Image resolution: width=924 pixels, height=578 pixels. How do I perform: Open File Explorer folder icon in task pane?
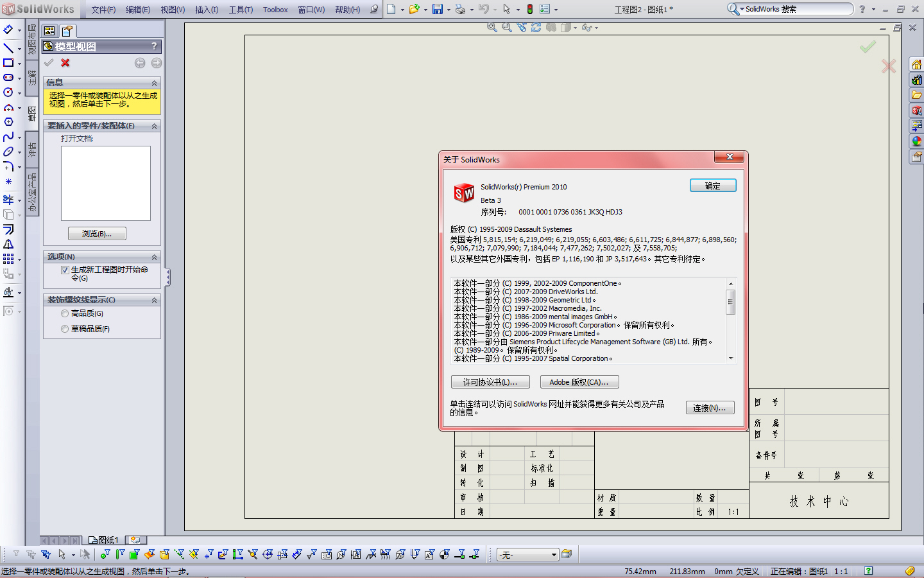[916, 95]
